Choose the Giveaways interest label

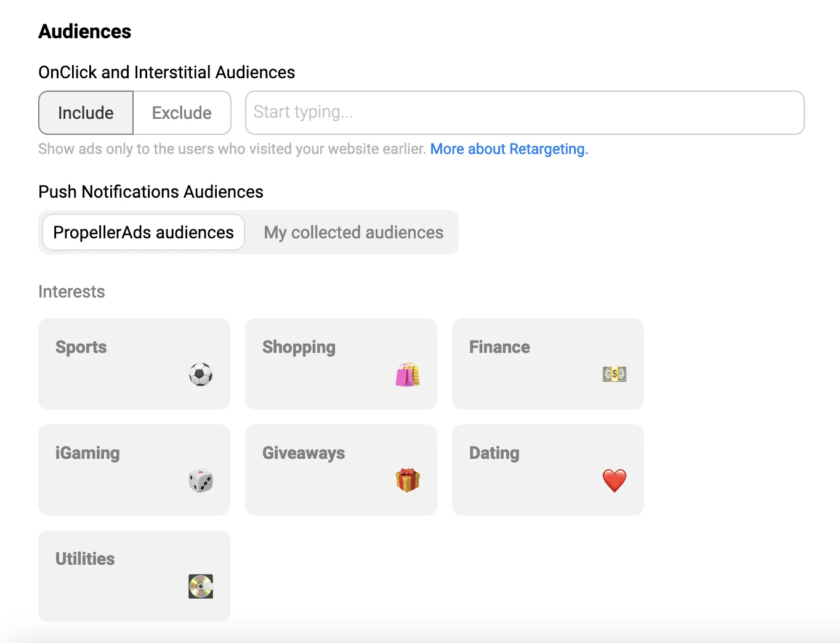(x=304, y=453)
